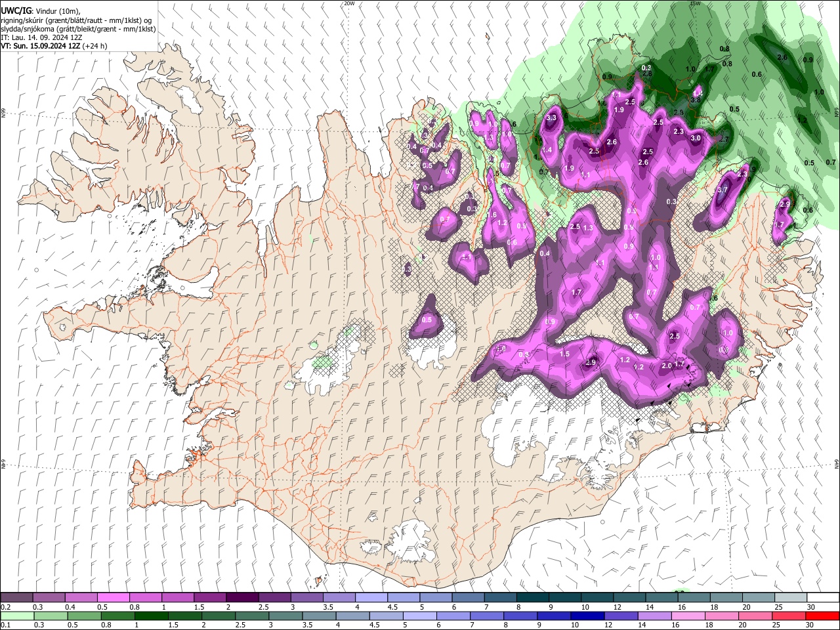Pick the lavender 4 swatch in upper legend row
The height and width of the screenshot is (630, 840).
[x=371, y=598]
